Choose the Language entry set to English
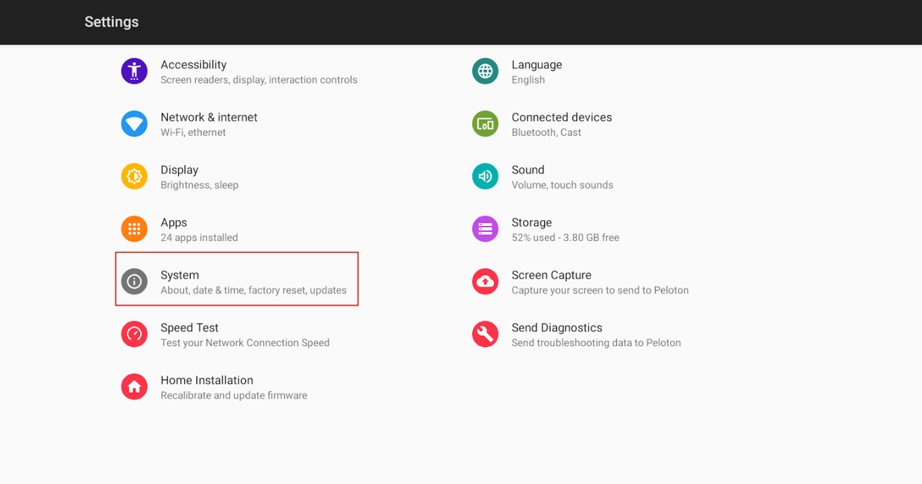Screen dimensions: 922x484 pos(528,80)
